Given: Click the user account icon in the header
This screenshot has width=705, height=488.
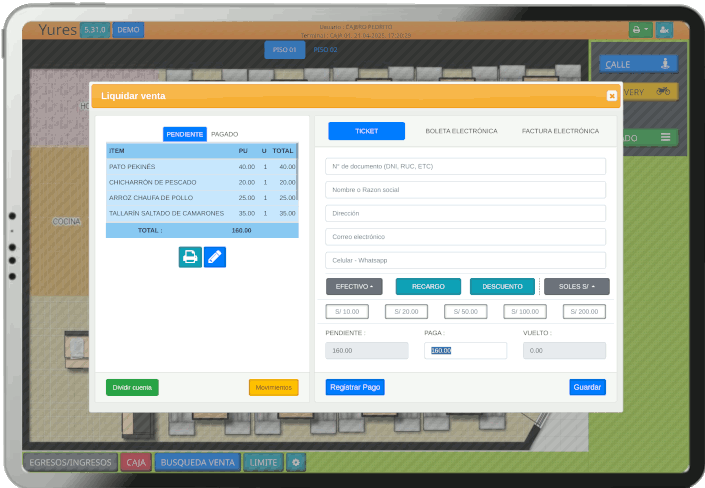Looking at the screenshot, I should coord(664,30).
